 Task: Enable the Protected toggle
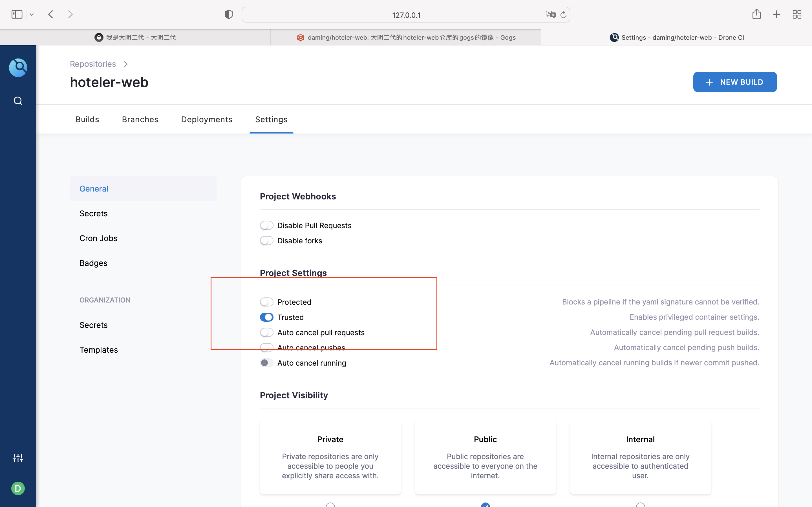266,302
